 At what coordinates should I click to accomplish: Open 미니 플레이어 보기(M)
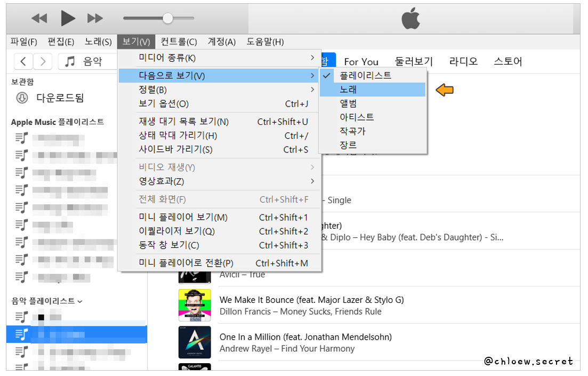220,217
